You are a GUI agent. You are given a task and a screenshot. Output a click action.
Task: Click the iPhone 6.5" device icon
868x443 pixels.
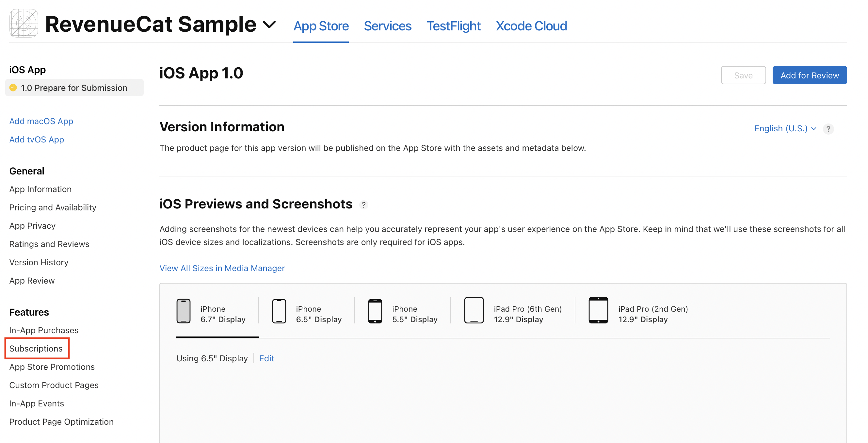tap(279, 311)
